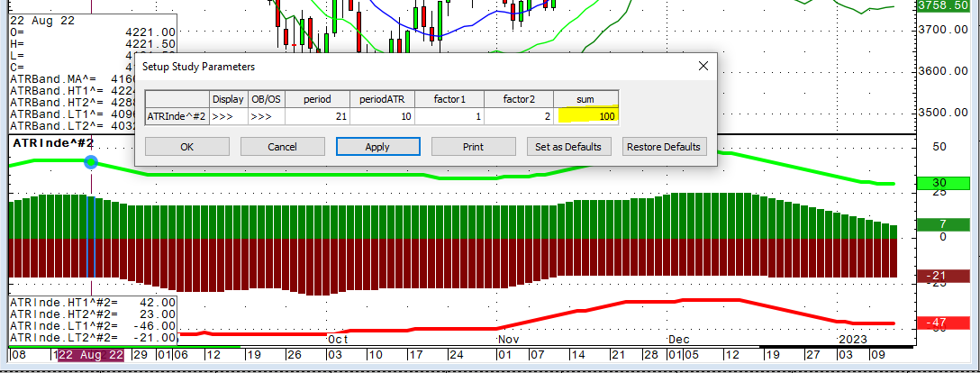The width and height of the screenshot is (980, 373).
Task: Click the blue cursor marker on green line
Action: pos(91,162)
